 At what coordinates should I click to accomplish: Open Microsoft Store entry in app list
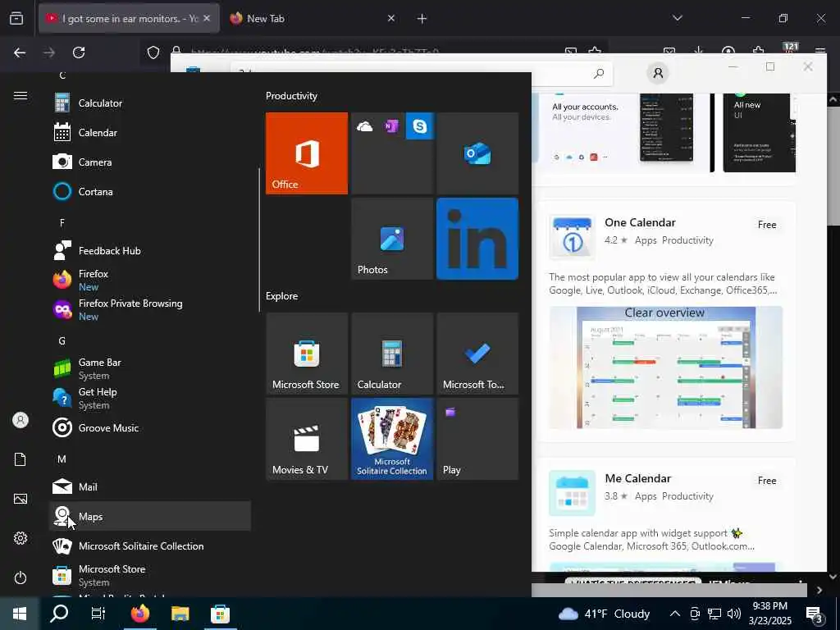[150, 575]
